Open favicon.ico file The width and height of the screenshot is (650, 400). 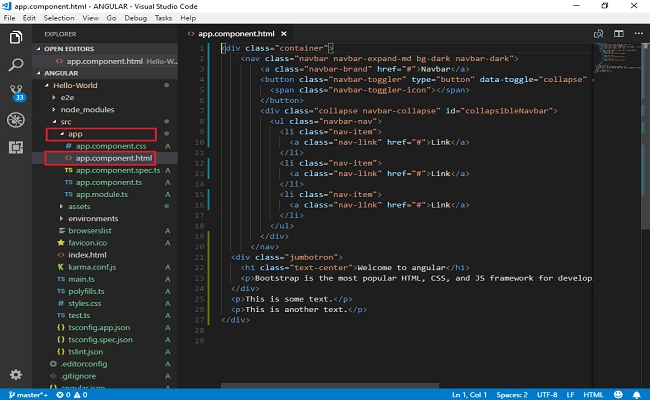pos(105,243)
